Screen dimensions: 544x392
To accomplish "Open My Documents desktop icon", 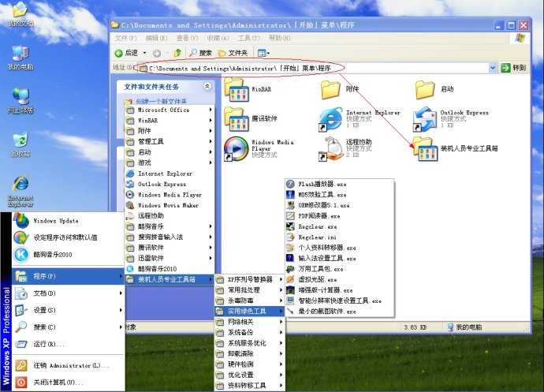I will click(x=20, y=14).
